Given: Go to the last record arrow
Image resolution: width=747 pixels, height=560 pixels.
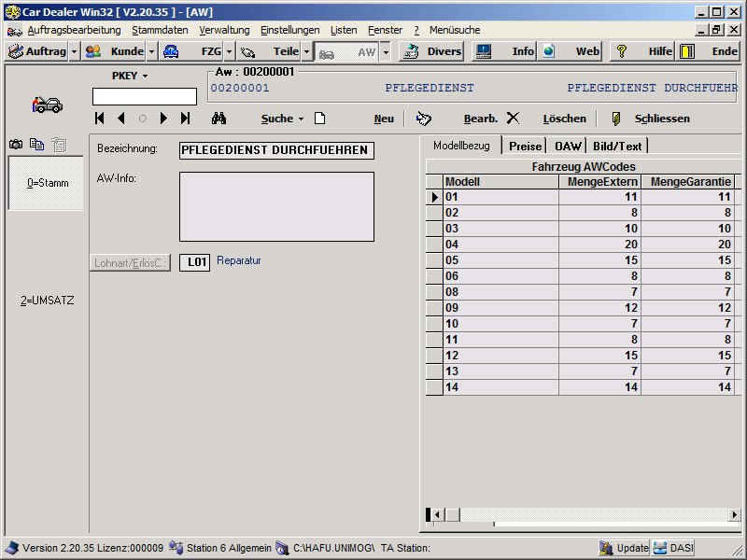Looking at the screenshot, I should pyautogui.click(x=185, y=119).
